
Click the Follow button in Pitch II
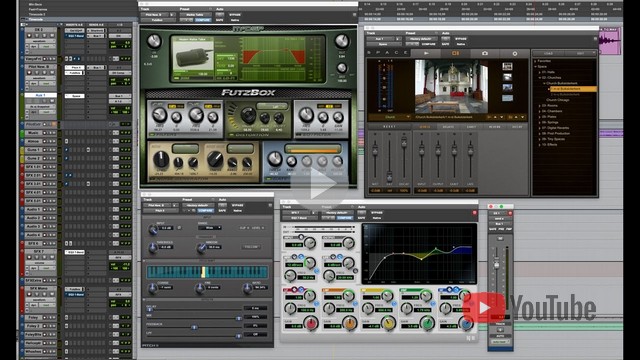(251, 247)
